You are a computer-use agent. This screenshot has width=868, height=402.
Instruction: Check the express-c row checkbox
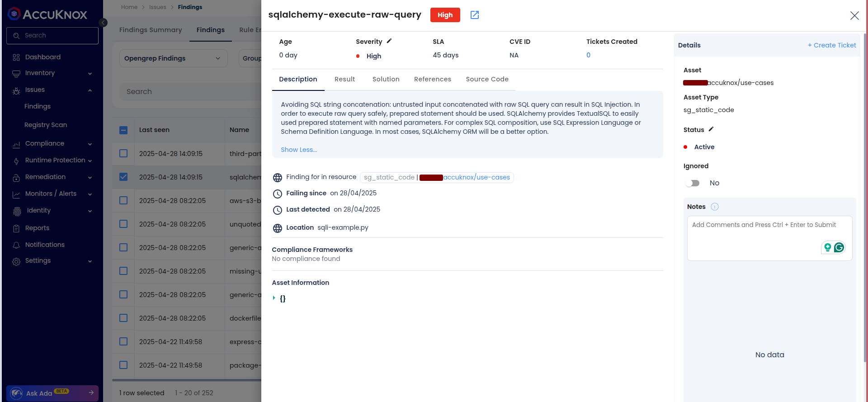tap(123, 341)
